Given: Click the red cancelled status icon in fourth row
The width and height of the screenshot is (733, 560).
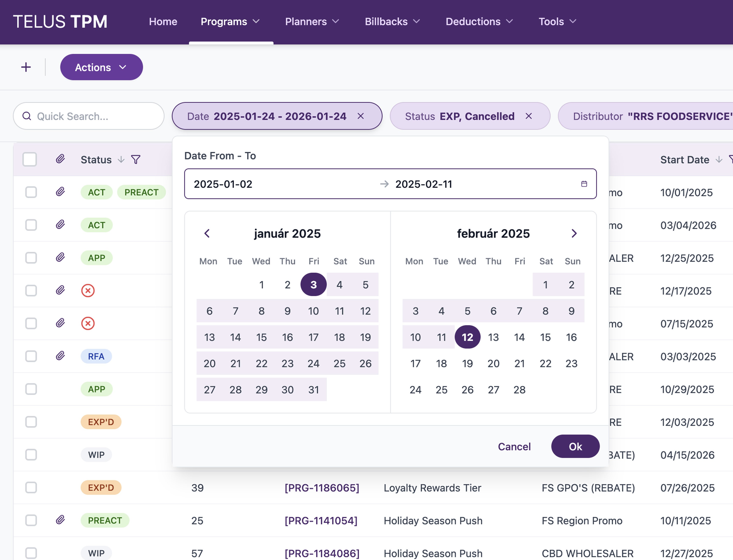Looking at the screenshot, I should tap(88, 291).
